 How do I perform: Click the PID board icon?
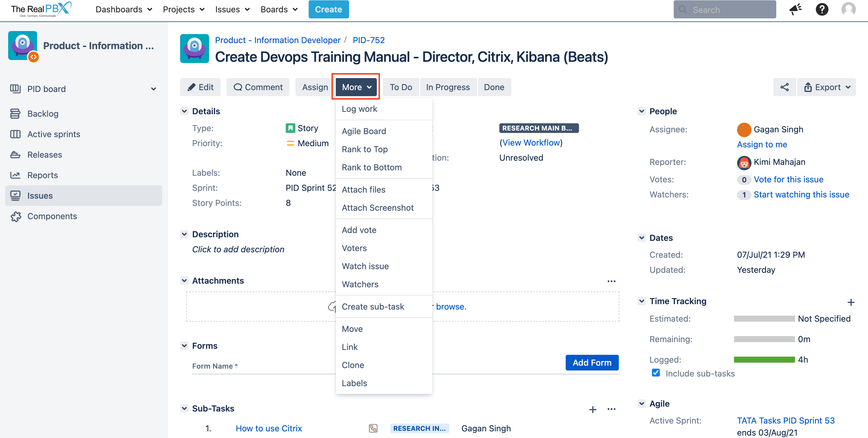pyautogui.click(x=15, y=89)
